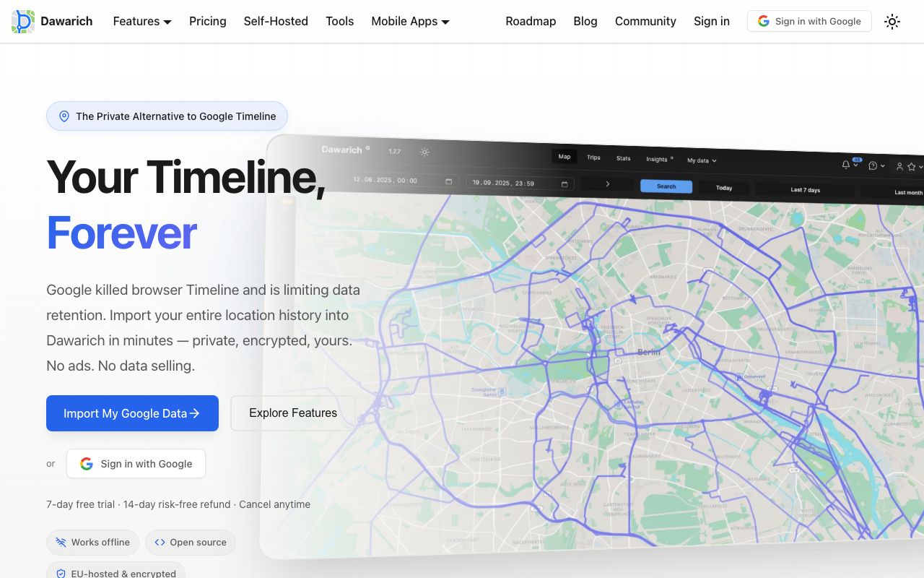Click the '7-day free trial' text line

pos(178,504)
